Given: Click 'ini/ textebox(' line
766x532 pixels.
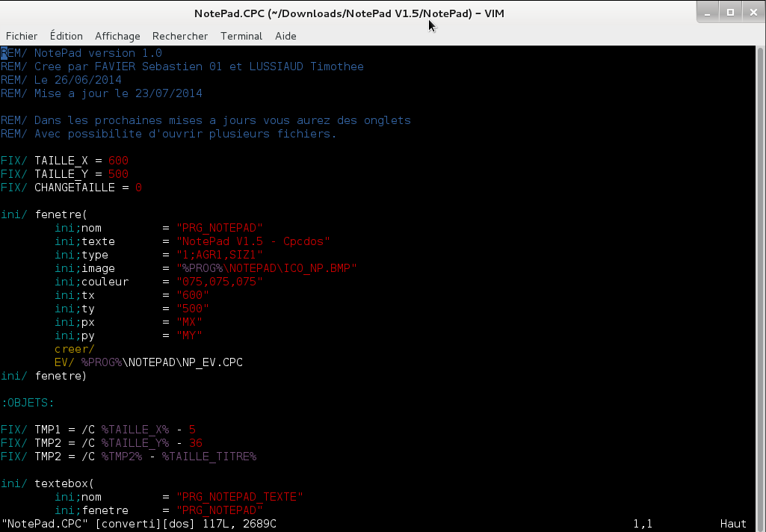Looking at the screenshot, I should point(47,483).
